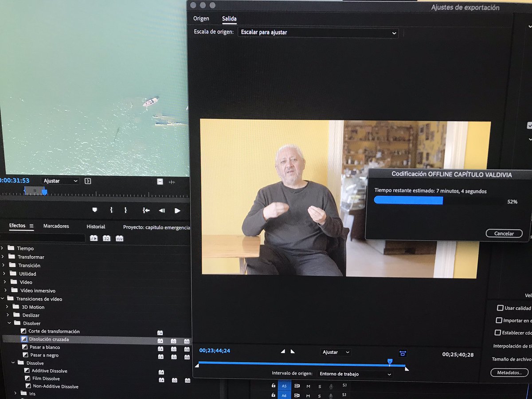Toggle A5 track targeting button
Screen dimensions: 532x399
tap(285, 386)
